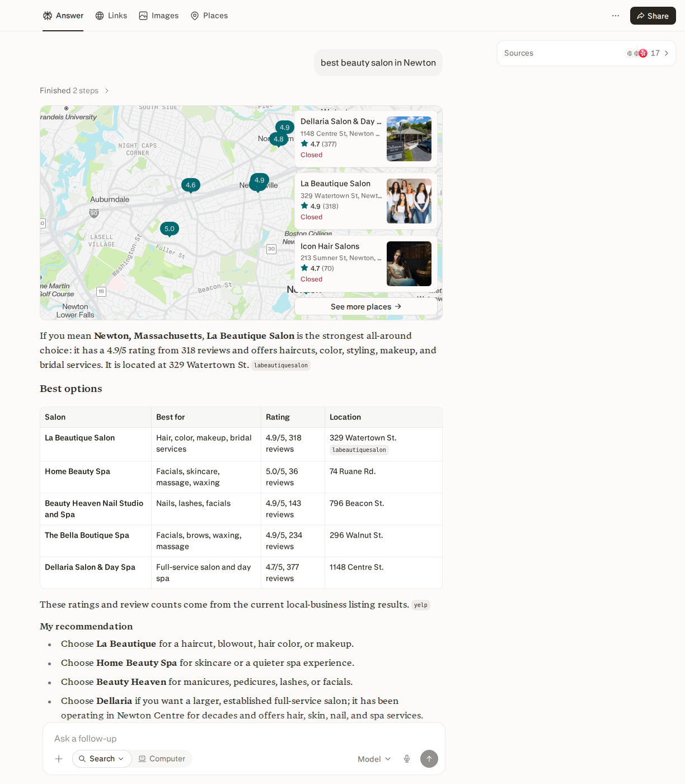The height and width of the screenshot is (784, 685).
Task: Switch to the Images tab
Action: pyautogui.click(x=159, y=16)
